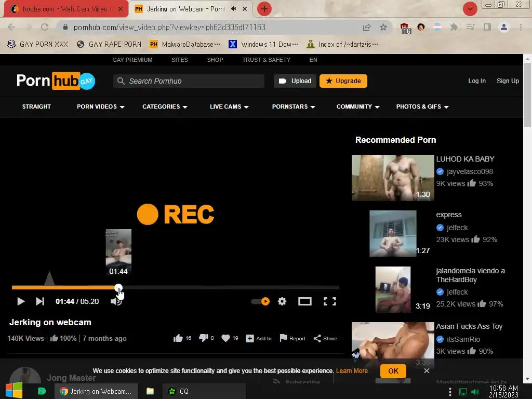Screen dimensions: 532x399
Task: Open the recommended video titled express
Action: point(448,215)
